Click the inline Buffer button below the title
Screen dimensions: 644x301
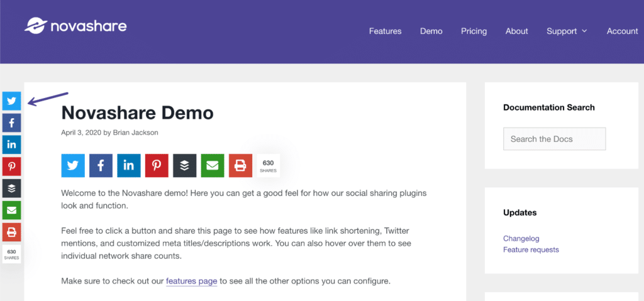point(185,165)
